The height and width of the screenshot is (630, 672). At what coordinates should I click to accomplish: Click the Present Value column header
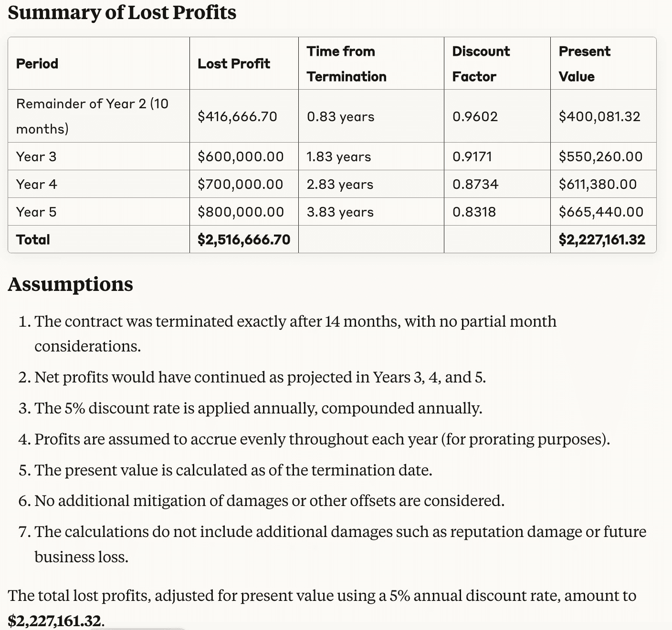tap(584, 64)
